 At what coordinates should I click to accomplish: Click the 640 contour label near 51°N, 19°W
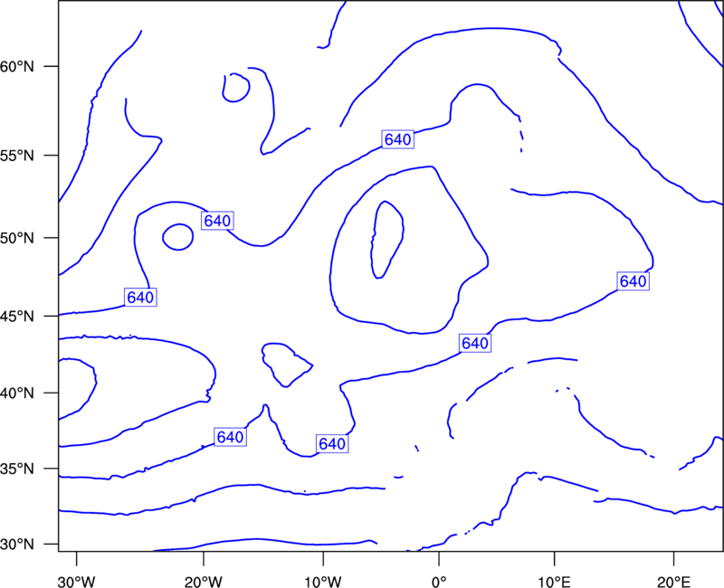(217, 221)
